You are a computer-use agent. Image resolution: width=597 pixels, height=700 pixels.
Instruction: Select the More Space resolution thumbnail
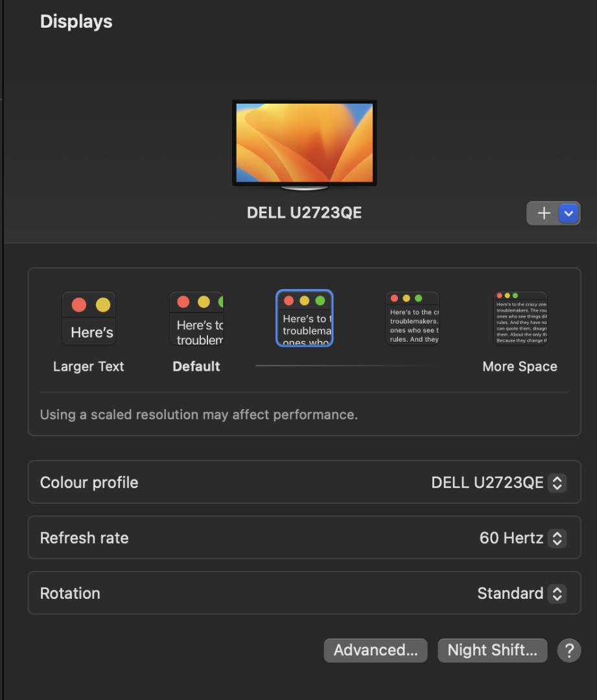pyautogui.click(x=521, y=318)
